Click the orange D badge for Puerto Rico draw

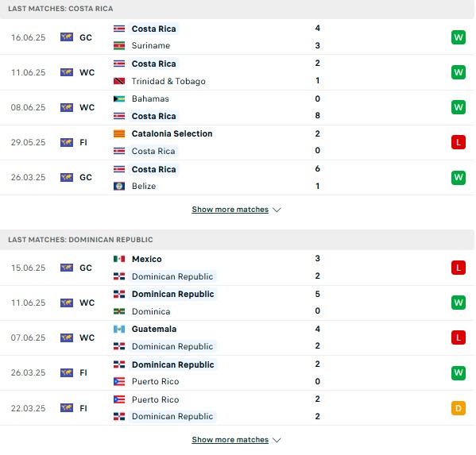458,408
